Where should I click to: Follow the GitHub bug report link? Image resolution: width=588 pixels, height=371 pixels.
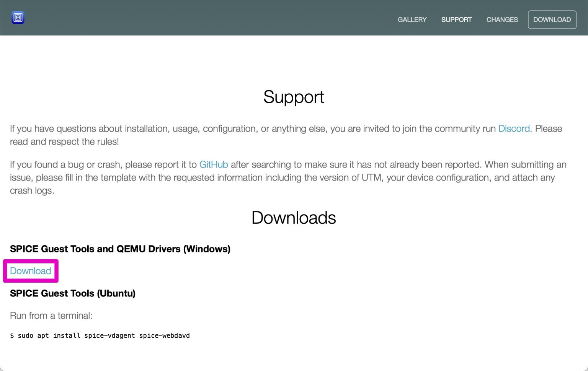(x=214, y=164)
